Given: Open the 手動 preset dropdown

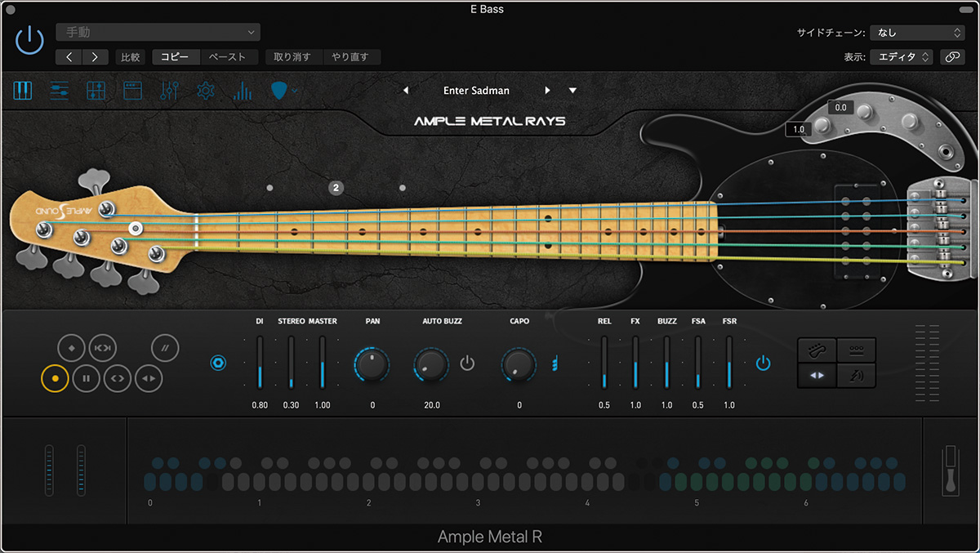Looking at the screenshot, I should [x=158, y=32].
